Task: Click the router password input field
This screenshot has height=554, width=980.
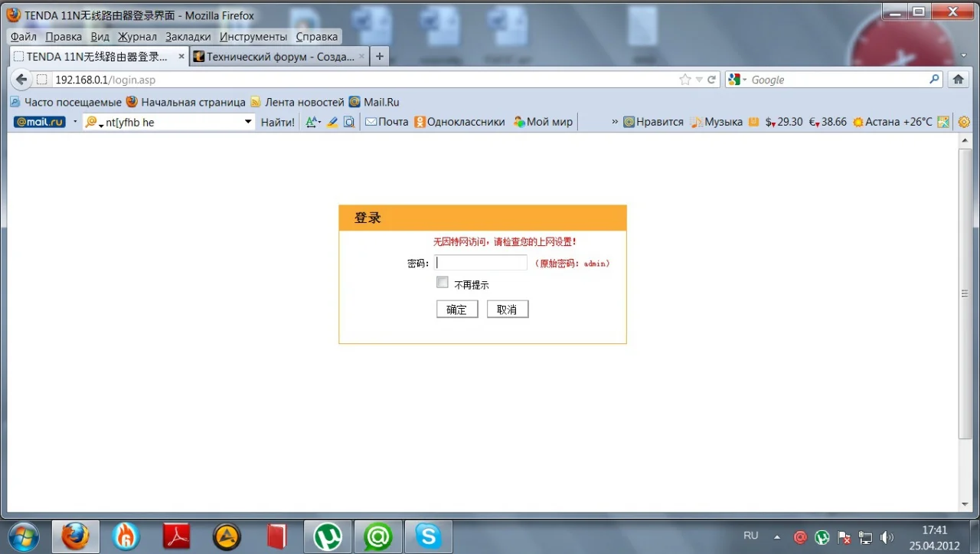Action: 481,263
